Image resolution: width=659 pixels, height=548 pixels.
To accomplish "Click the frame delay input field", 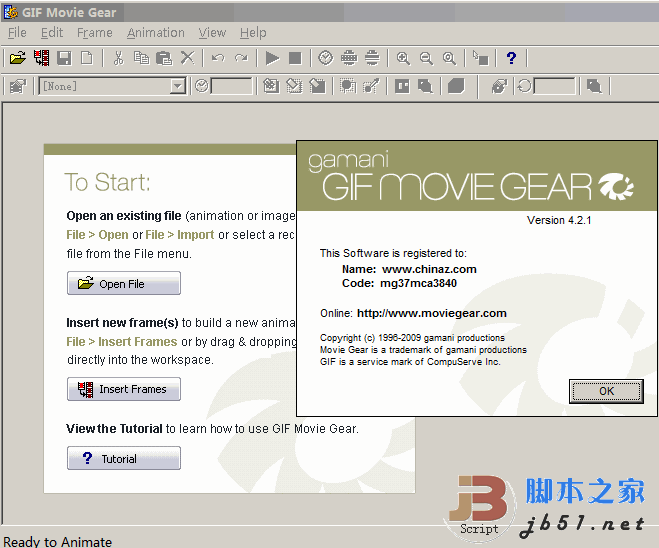I will click(232, 87).
